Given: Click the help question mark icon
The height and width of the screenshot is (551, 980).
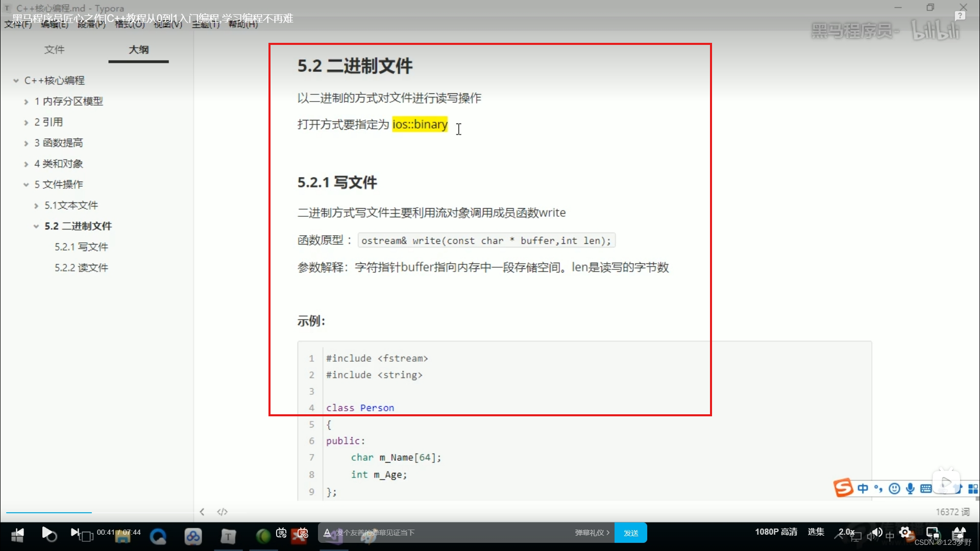Looking at the screenshot, I should 960,16.
